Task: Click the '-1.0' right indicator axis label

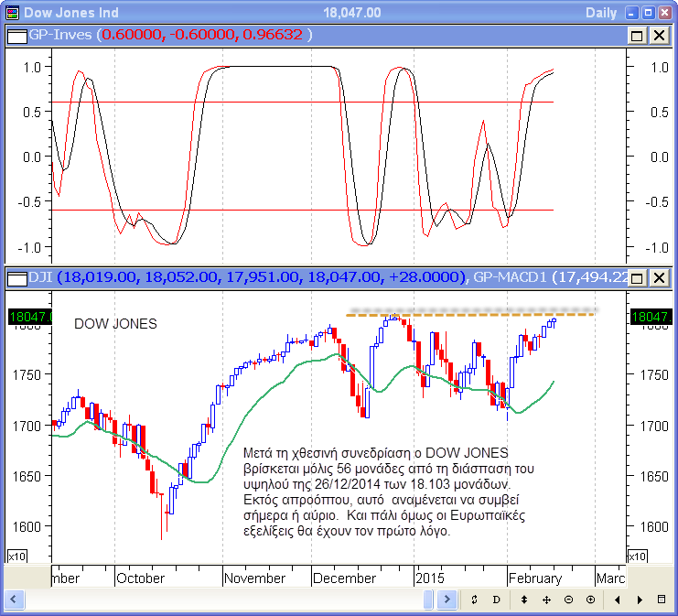Action: (657, 248)
